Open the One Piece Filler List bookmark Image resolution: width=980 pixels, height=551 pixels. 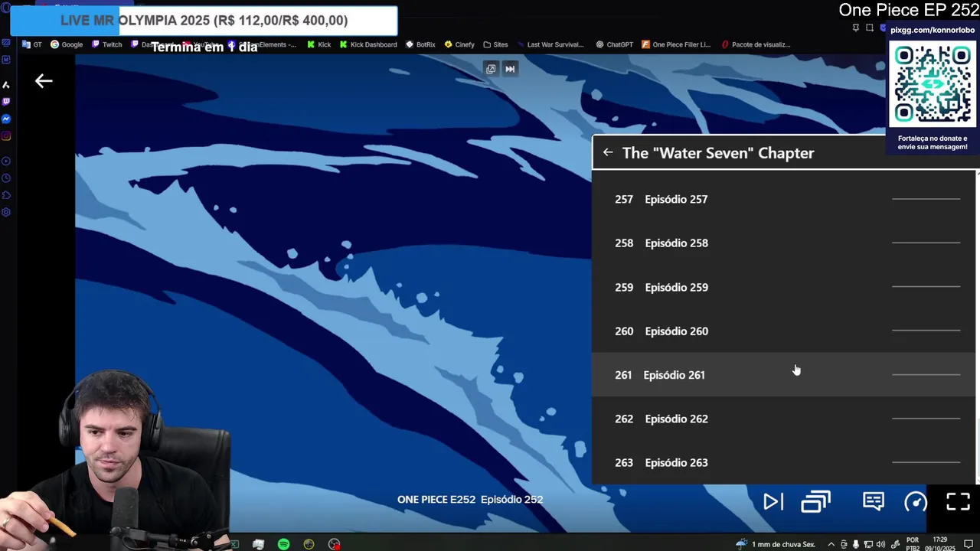coord(677,44)
